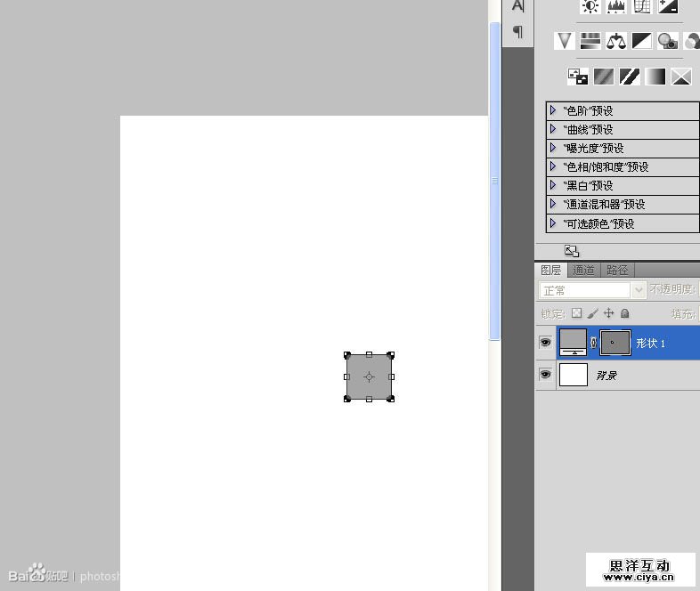This screenshot has width=700, height=591.
Task: Open the Paragraph panel icon
Action: click(x=517, y=32)
